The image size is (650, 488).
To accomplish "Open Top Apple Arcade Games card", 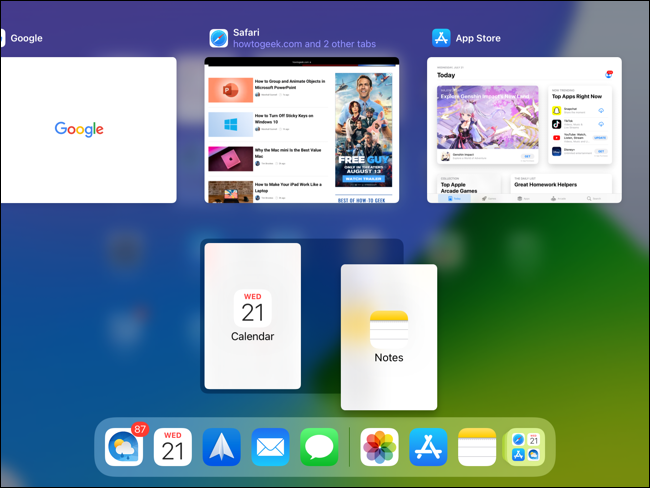I will click(x=469, y=185).
